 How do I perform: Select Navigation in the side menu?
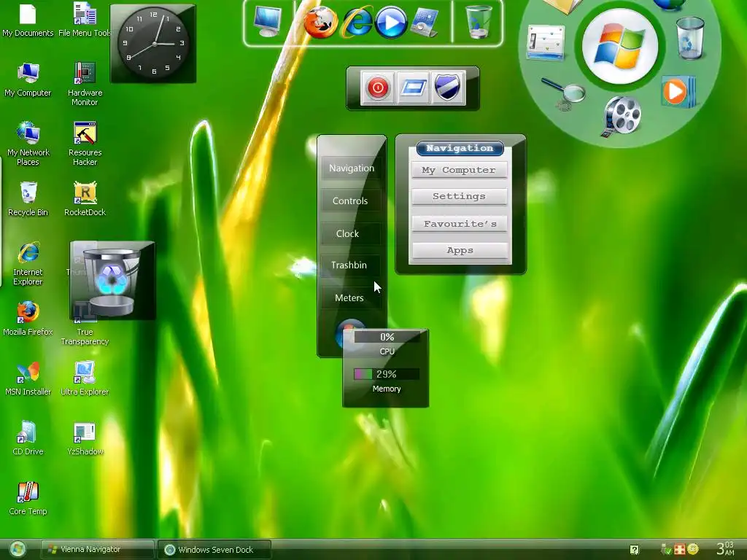click(x=352, y=168)
